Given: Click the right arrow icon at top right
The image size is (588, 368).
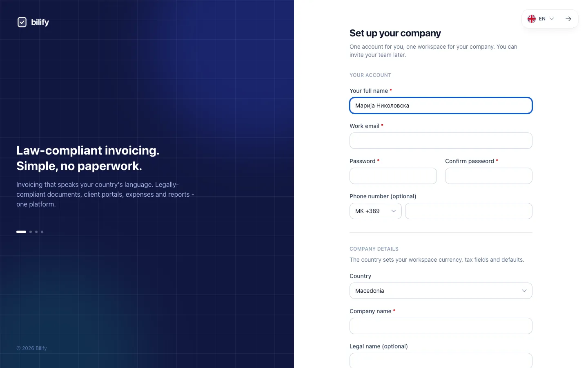Looking at the screenshot, I should (x=568, y=19).
